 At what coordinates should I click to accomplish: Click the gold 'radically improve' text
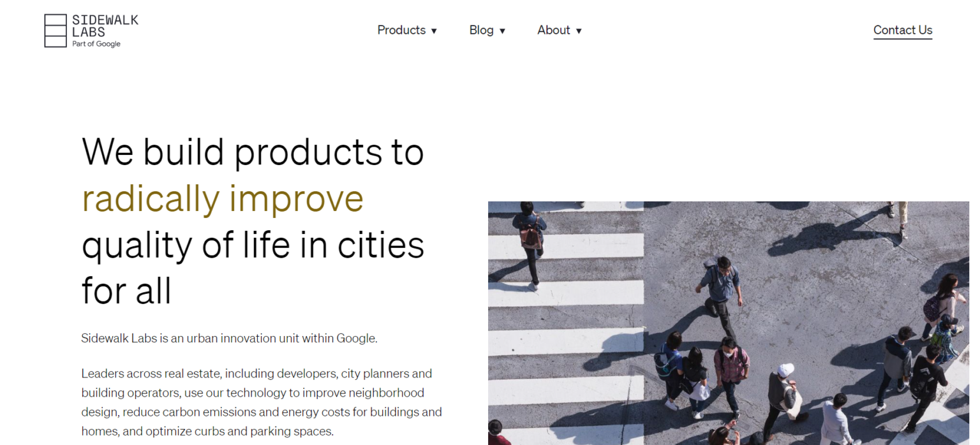(223, 198)
